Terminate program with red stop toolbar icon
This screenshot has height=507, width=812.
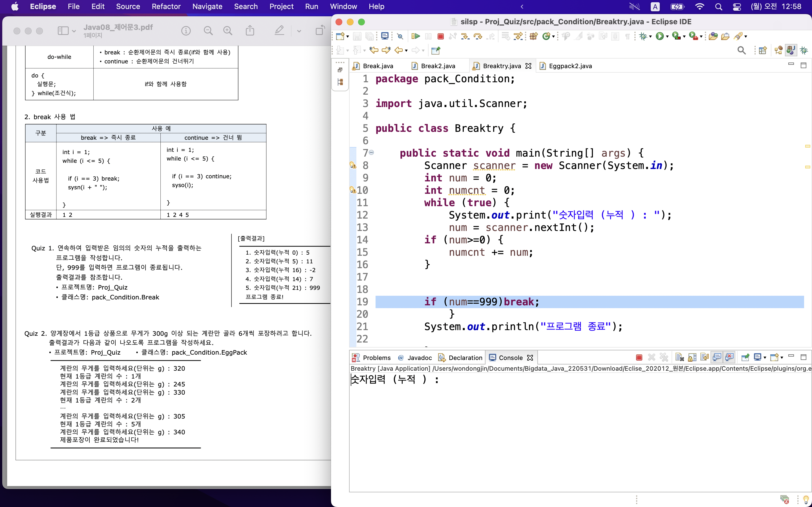tap(441, 36)
